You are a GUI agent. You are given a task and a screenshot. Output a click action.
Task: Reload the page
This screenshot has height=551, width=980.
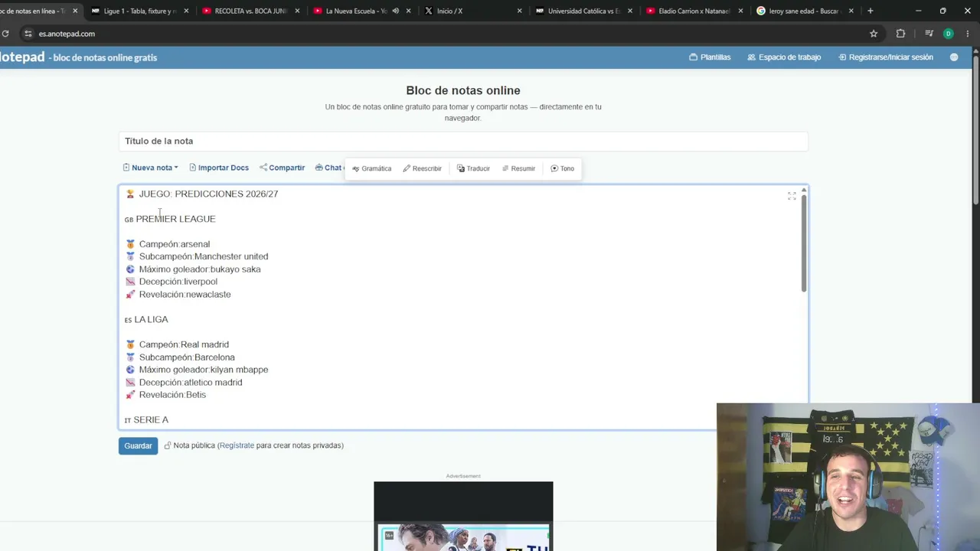pos(5,34)
